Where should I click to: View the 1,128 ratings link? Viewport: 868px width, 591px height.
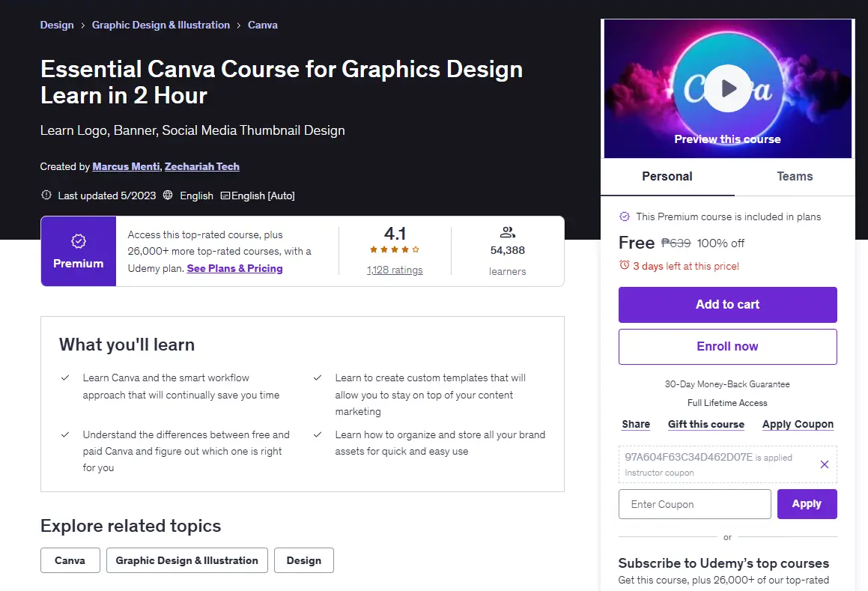click(x=395, y=270)
